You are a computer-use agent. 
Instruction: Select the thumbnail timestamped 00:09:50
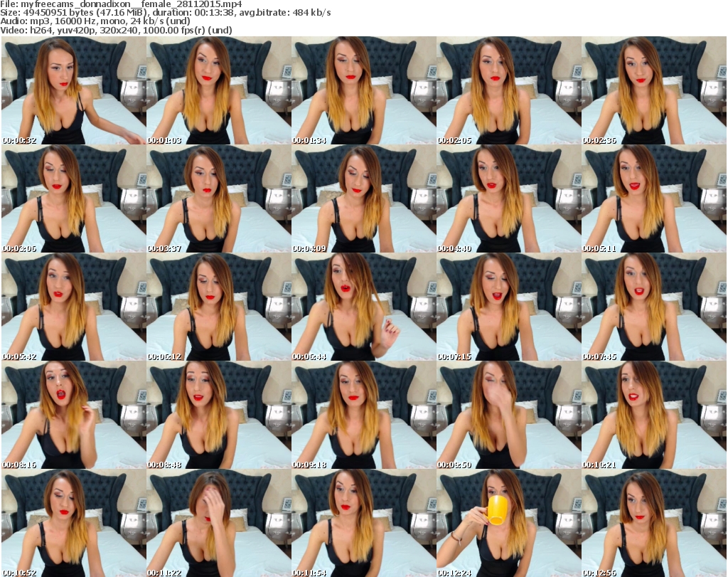(x=509, y=415)
